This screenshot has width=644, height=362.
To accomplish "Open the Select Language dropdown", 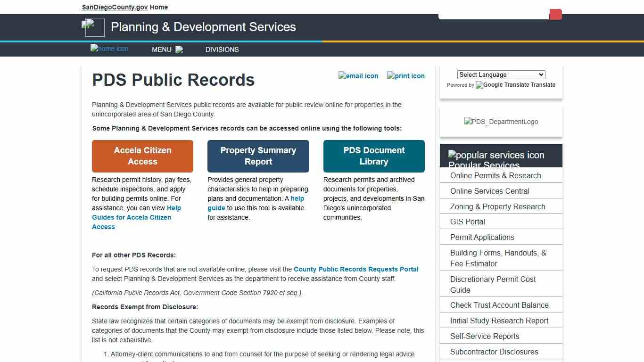I will tap(501, 74).
